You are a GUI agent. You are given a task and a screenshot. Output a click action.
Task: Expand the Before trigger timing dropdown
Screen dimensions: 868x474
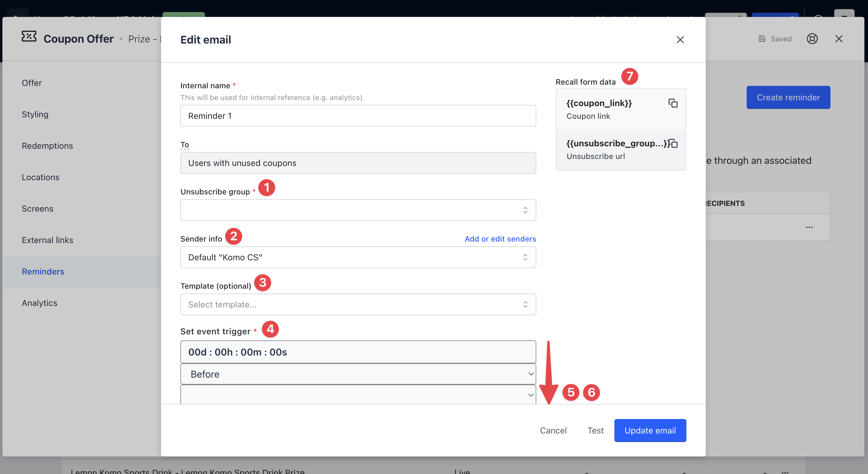(x=358, y=374)
